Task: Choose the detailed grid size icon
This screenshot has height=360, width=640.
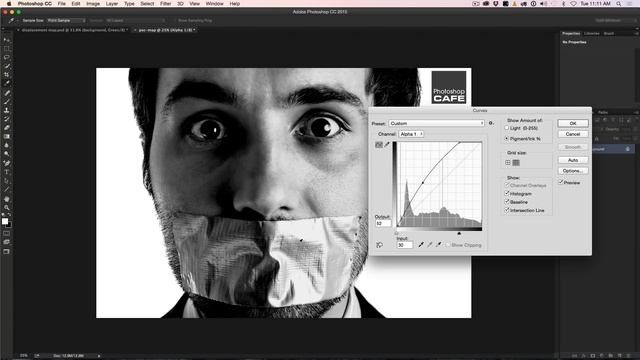Action: [x=516, y=162]
